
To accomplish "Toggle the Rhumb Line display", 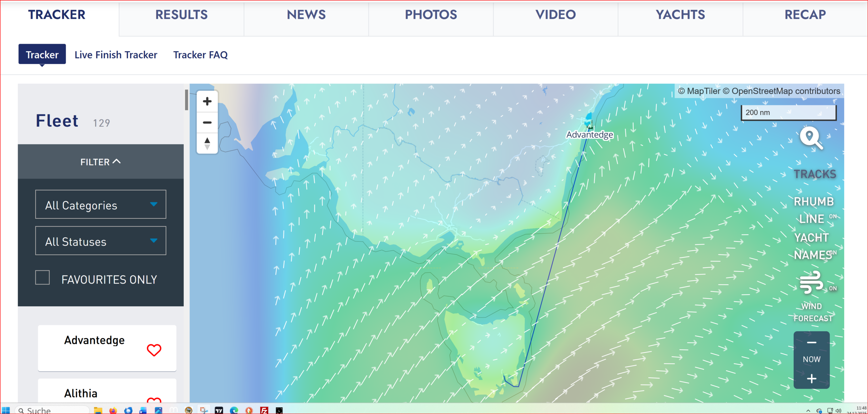I will (x=814, y=210).
